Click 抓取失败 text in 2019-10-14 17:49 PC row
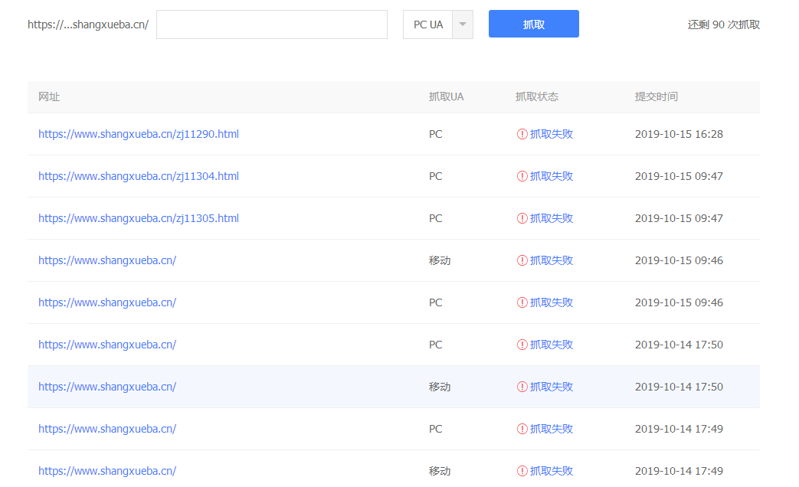Screen dimensions: 799x487 (x=551, y=429)
